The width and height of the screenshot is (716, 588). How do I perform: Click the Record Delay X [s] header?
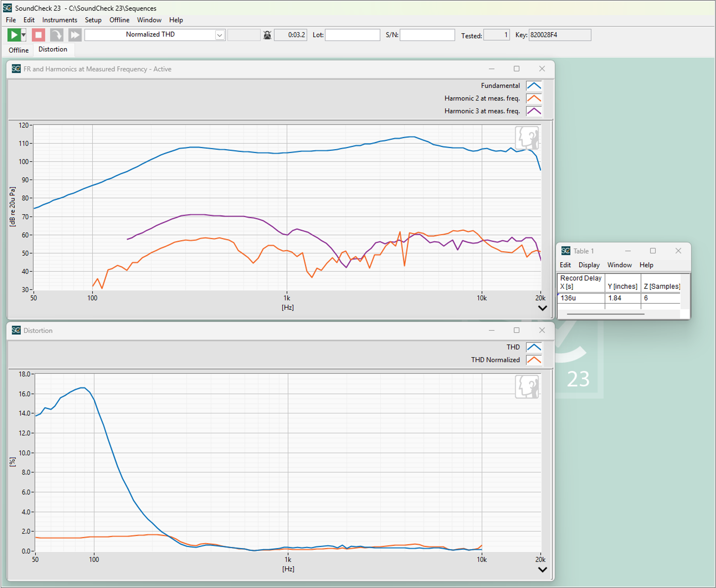(x=581, y=283)
